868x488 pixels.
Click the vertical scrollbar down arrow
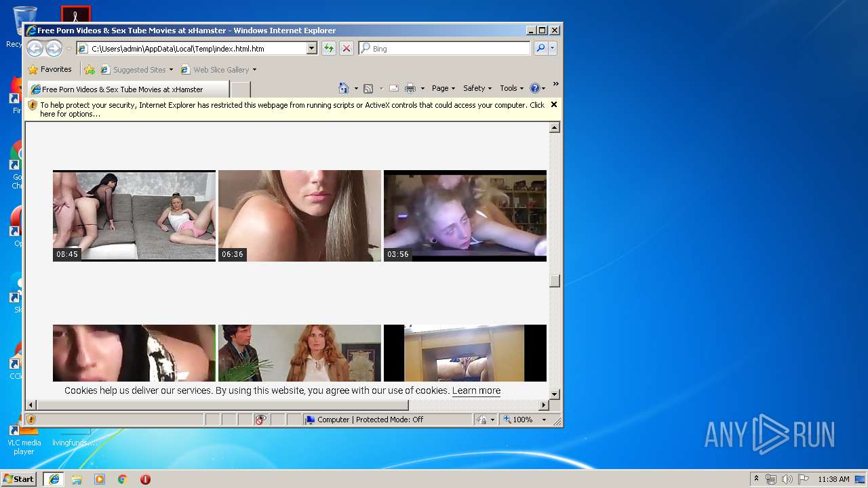(555, 394)
